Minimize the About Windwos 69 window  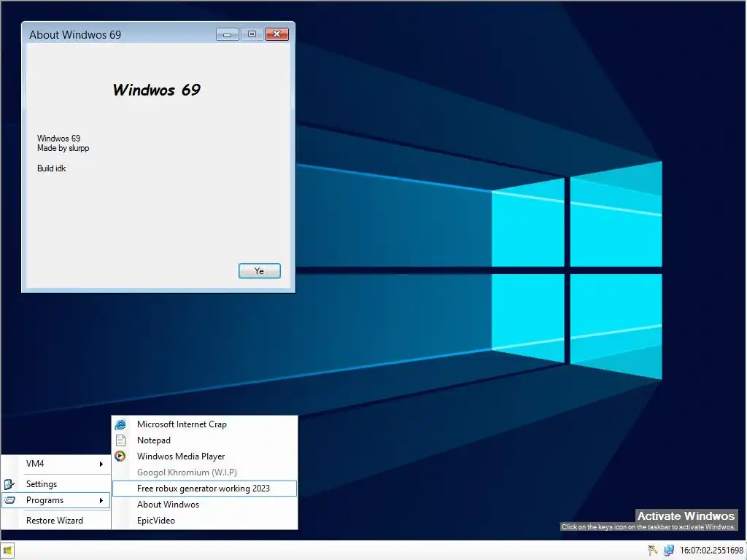[228, 34]
